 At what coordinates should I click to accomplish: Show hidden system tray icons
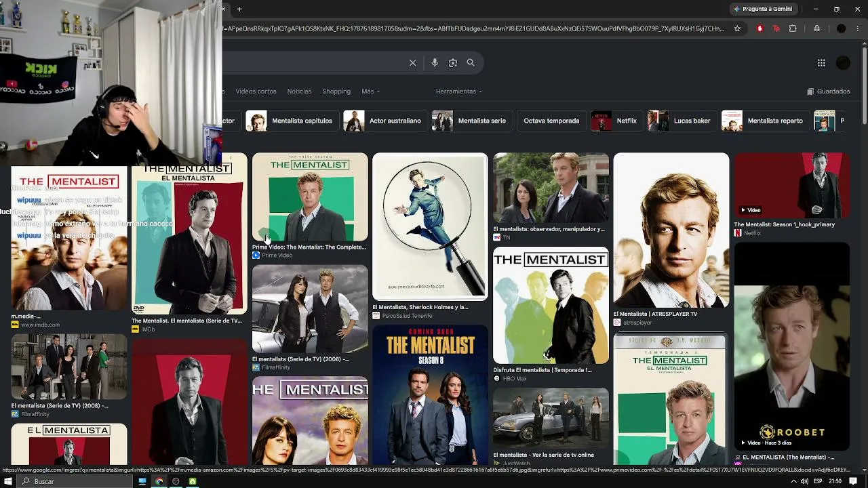[793, 481]
